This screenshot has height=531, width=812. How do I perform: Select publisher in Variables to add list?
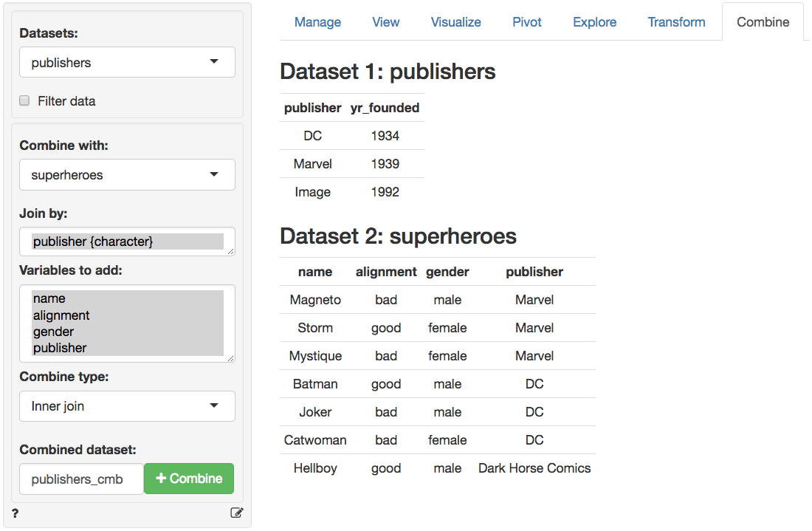pos(60,348)
